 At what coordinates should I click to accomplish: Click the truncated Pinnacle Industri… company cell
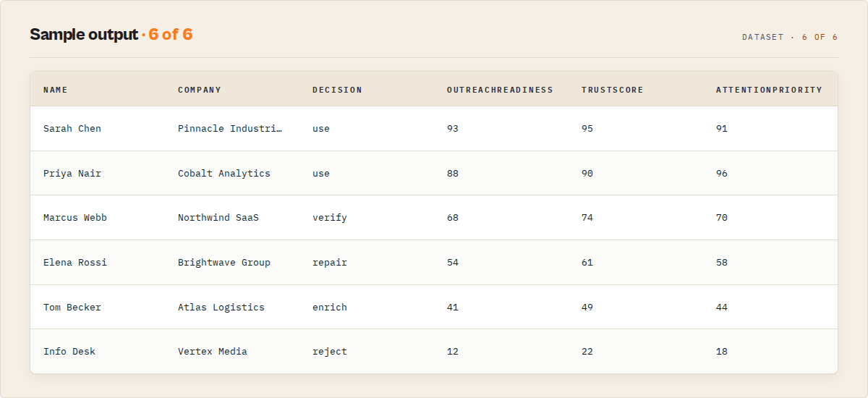231,129
